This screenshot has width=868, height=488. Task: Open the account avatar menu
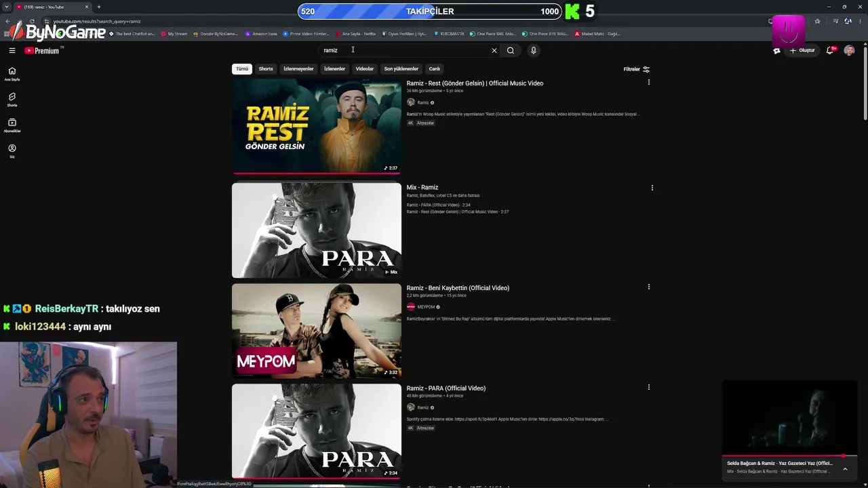click(849, 50)
